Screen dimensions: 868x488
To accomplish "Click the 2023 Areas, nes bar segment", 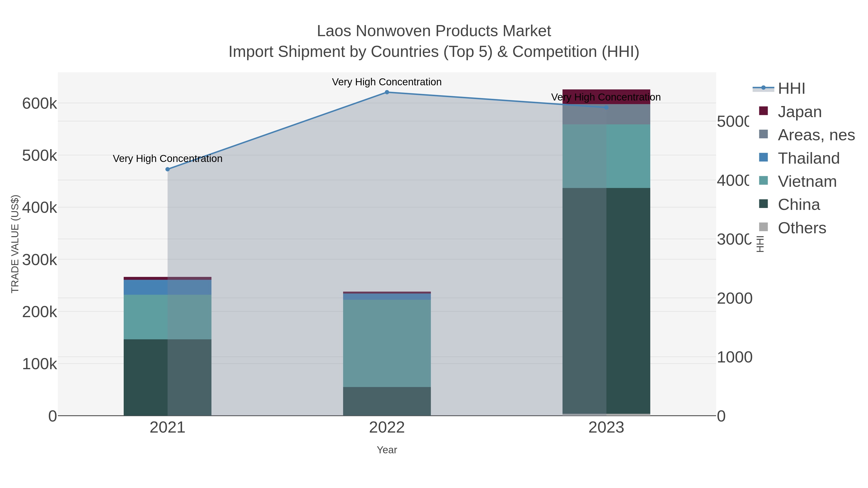I will click(606, 114).
